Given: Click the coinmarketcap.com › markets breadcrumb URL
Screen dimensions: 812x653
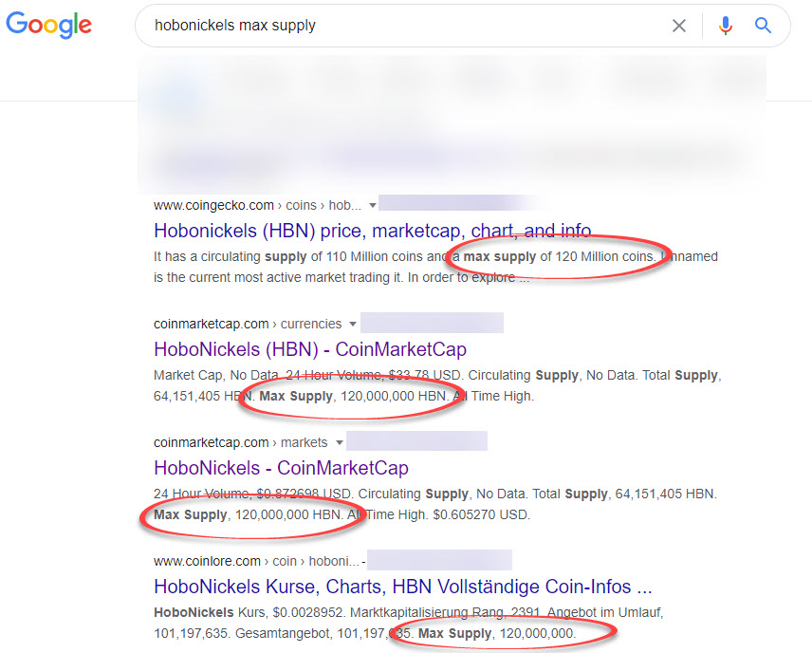Looking at the screenshot, I should [241, 443].
